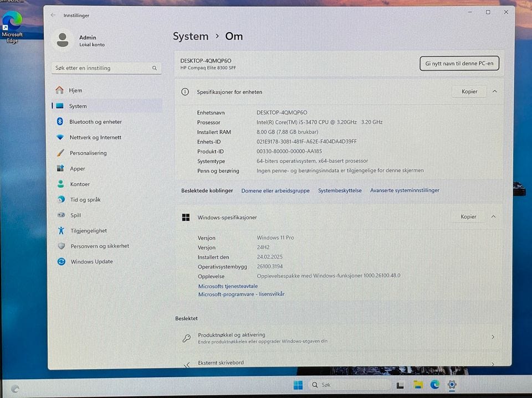Click the key icon for Produktnøkkel og aktivering
The width and height of the screenshot is (532, 398).
tap(186, 338)
